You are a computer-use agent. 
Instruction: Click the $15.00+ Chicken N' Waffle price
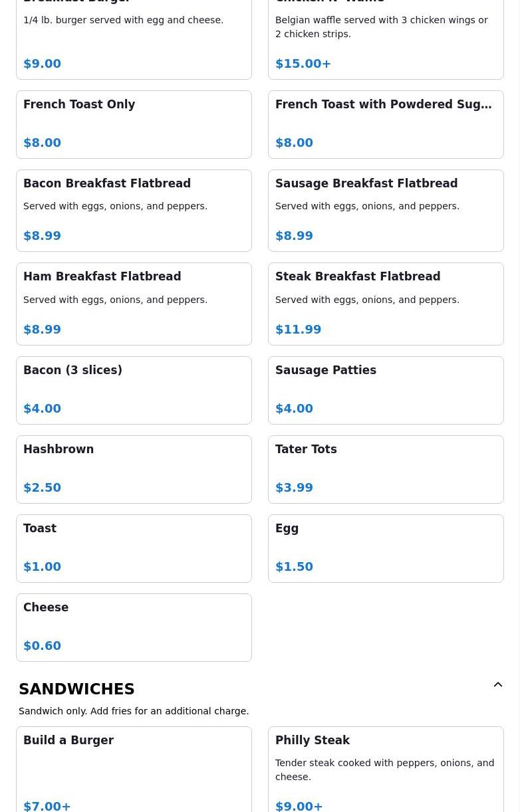(x=303, y=64)
